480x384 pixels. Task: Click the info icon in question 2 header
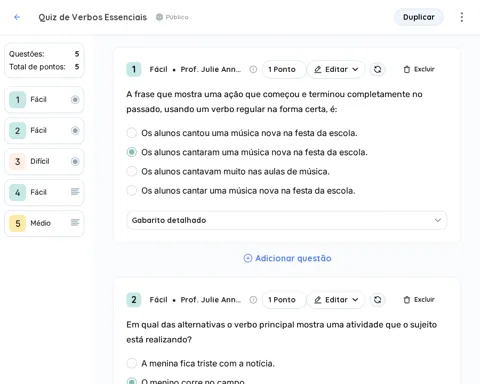tap(253, 300)
